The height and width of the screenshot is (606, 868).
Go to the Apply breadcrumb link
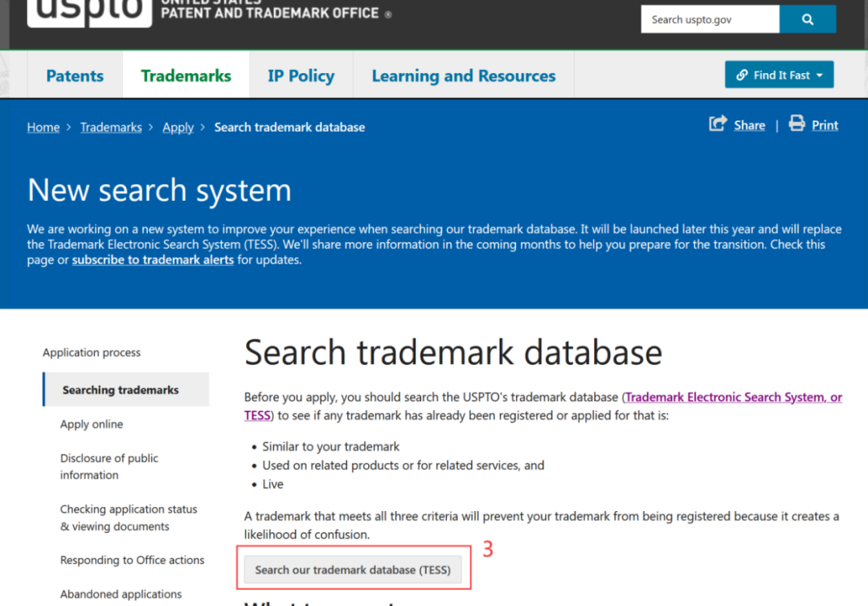pyautogui.click(x=178, y=127)
